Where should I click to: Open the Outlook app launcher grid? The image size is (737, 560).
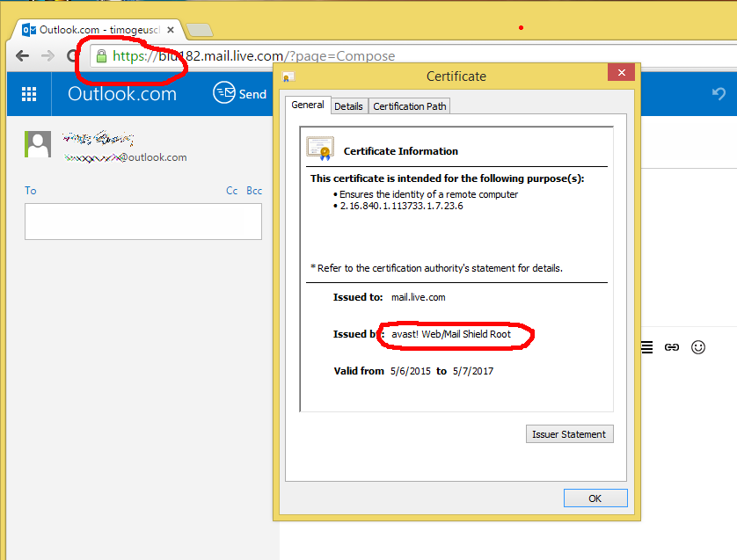[29, 94]
